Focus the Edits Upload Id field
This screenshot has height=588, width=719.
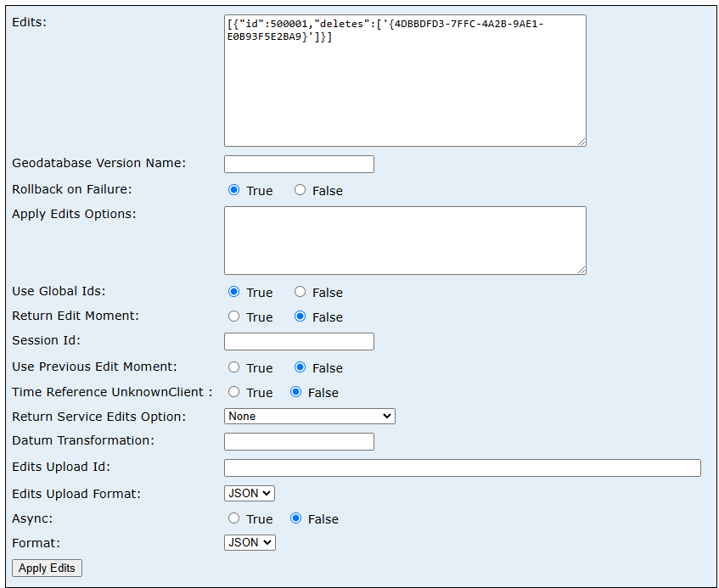462,468
